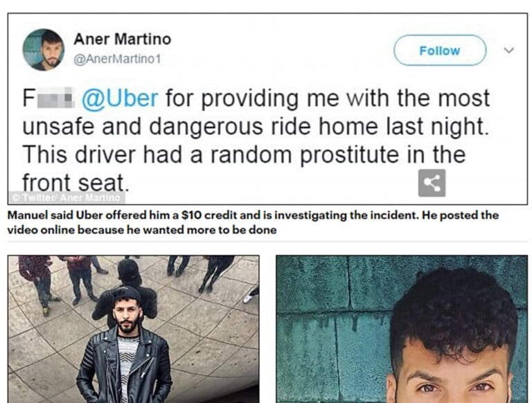Click the blurred censored word in tweet
The height and width of the screenshot is (403, 532).
coord(55,98)
